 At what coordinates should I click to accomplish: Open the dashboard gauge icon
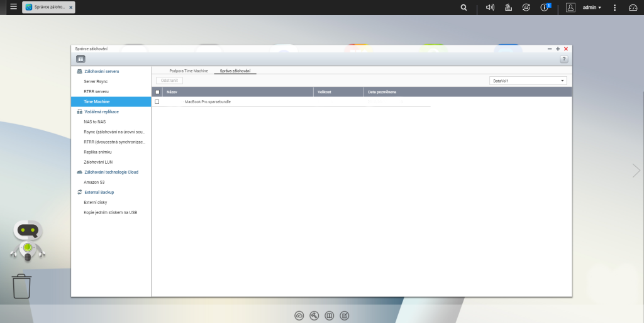click(633, 8)
